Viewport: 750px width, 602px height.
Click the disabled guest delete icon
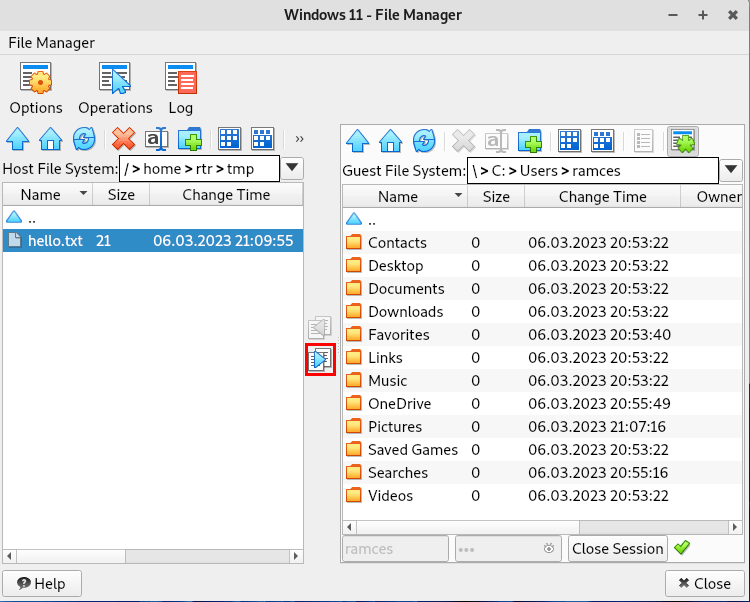point(463,141)
